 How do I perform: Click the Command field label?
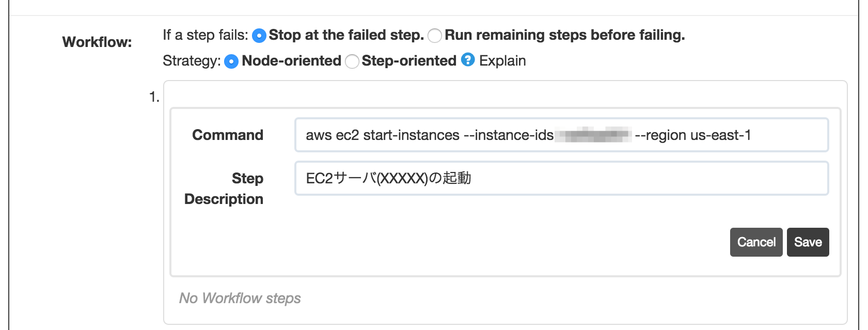(227, 135)
